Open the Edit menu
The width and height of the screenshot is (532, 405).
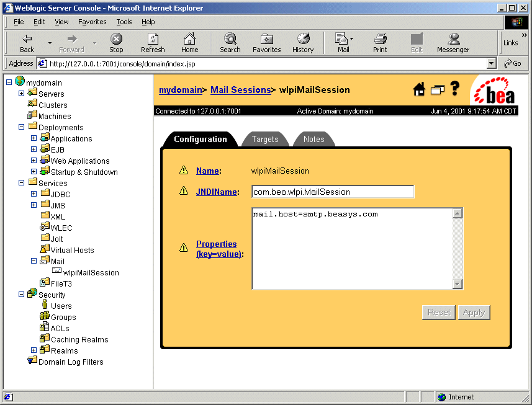(39, 22)
